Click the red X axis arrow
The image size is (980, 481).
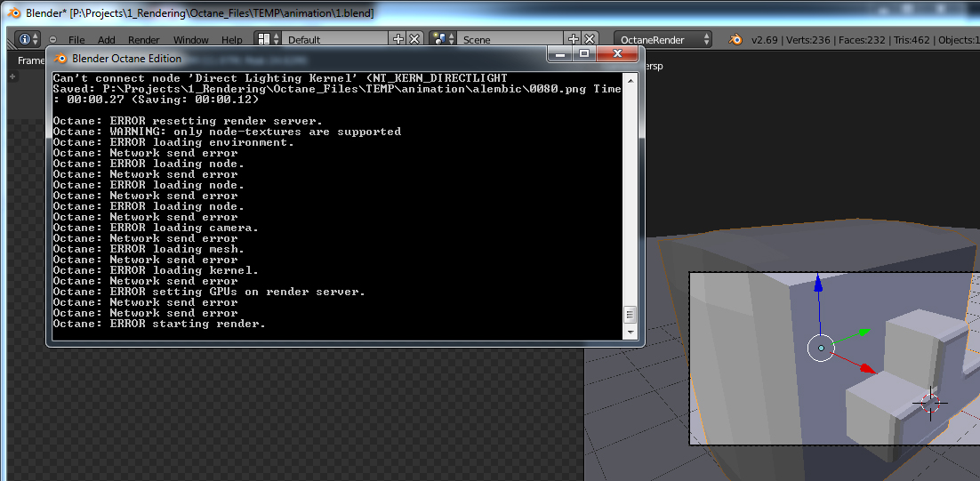(867, 369)
